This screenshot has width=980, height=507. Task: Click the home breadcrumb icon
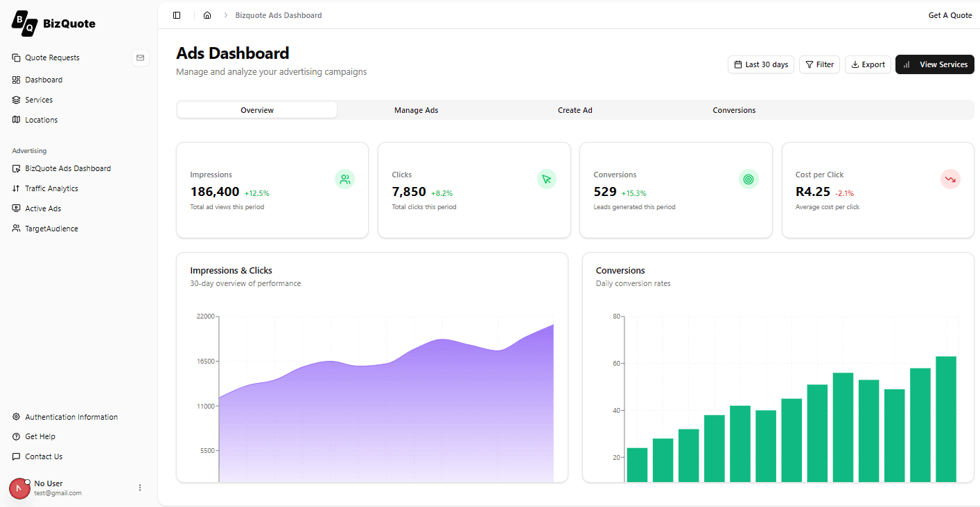click(x=207, y=15)
